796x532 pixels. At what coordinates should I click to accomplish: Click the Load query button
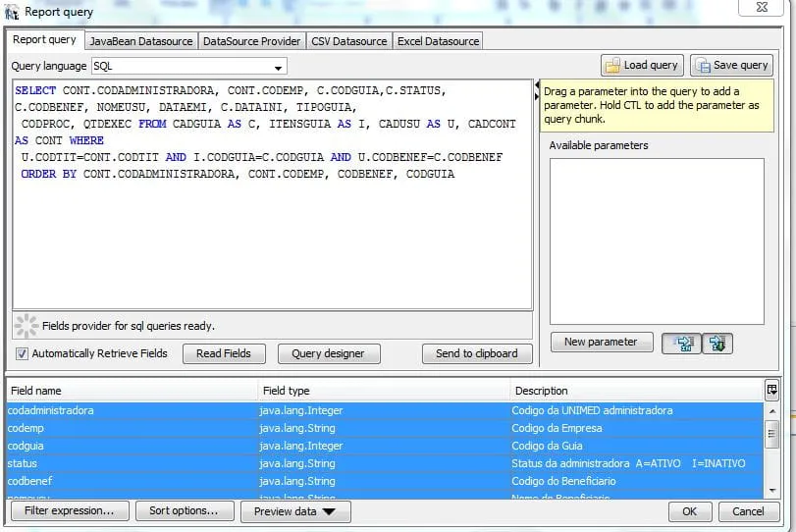[642, 65]
